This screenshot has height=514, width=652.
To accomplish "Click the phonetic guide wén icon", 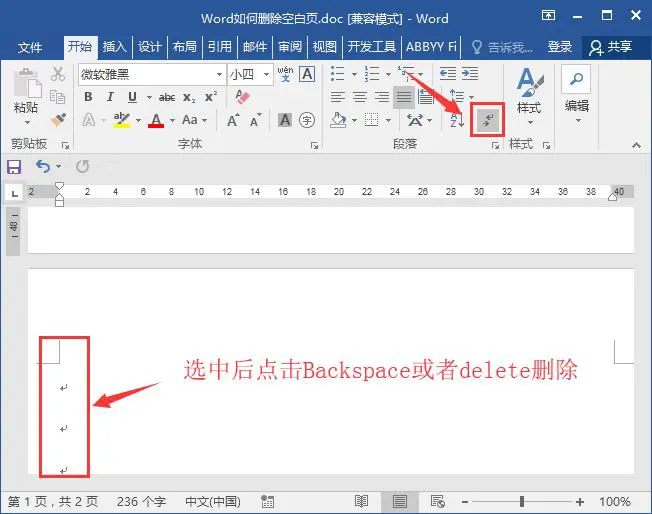I will click(x=285, y=74).
